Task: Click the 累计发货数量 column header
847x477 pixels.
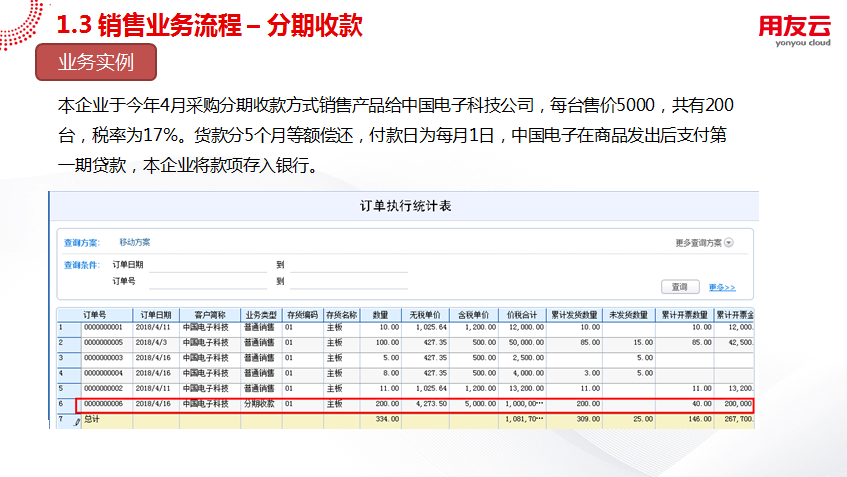Action: [576, 313]
